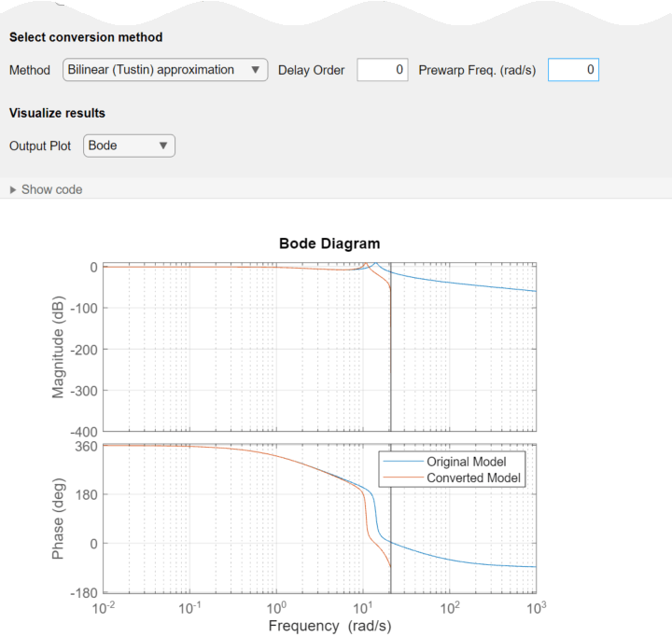This screenshot has height=637, width=672.
Task: Focus the Prewarp Freq. (rad/s) input field
Action: click(x=572, y=70)
